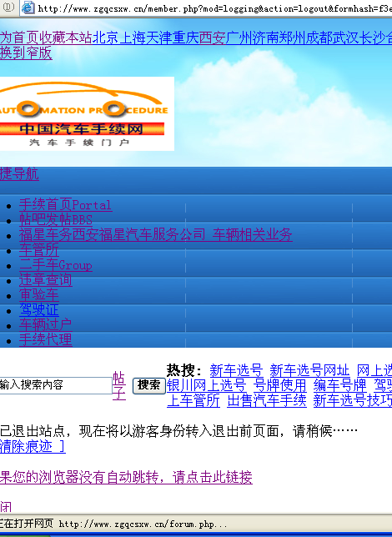
Task: Select the 上海 city link
Action: click(133, 38)
